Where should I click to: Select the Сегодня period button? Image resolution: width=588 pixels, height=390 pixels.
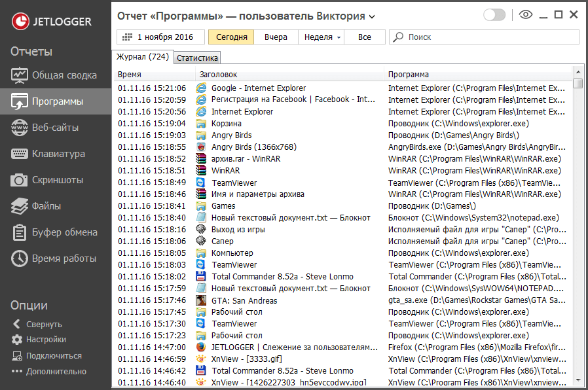231,37
